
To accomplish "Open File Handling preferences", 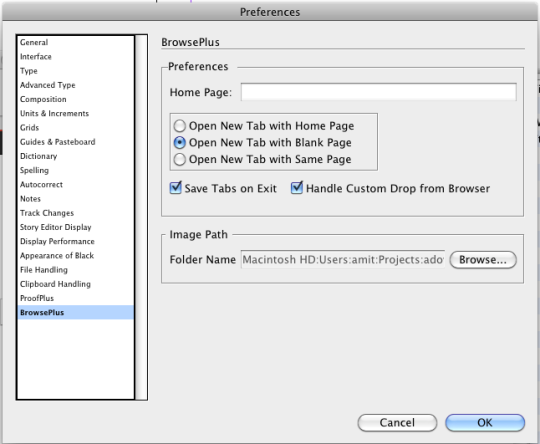I will (75, 270).
